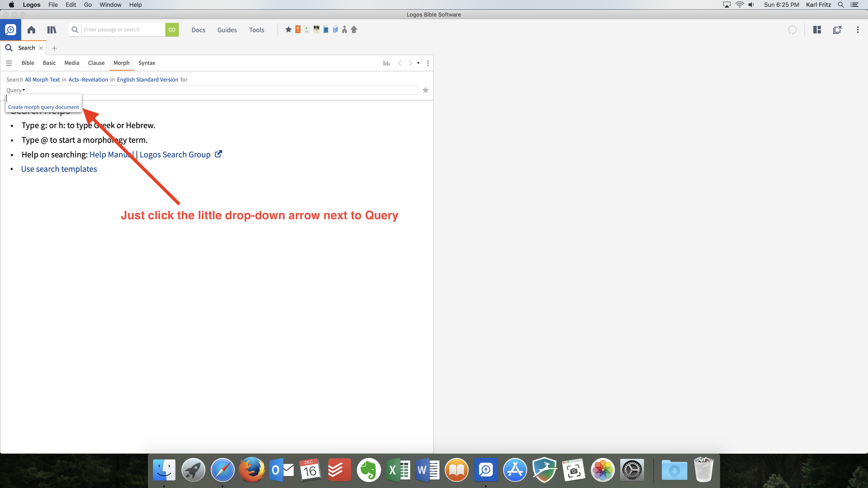Click Create morph query document
This screenshot has width=868, height=488.
[43, 107]
